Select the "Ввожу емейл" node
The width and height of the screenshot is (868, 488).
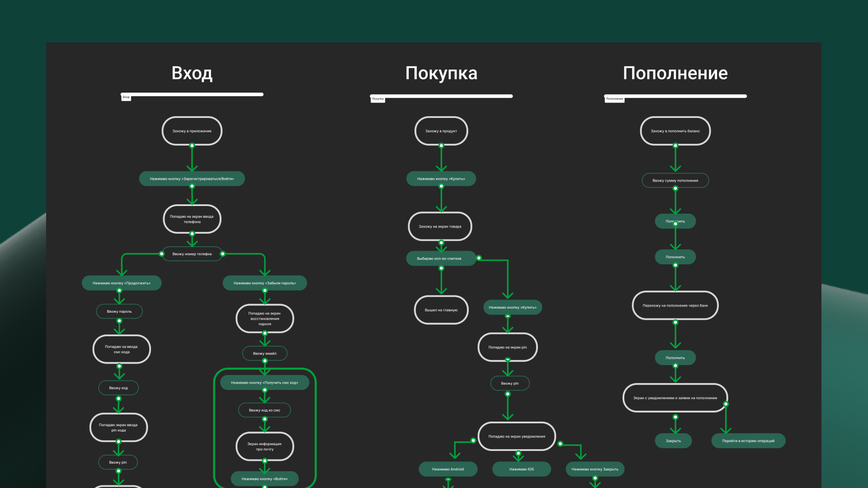[264, 353]
